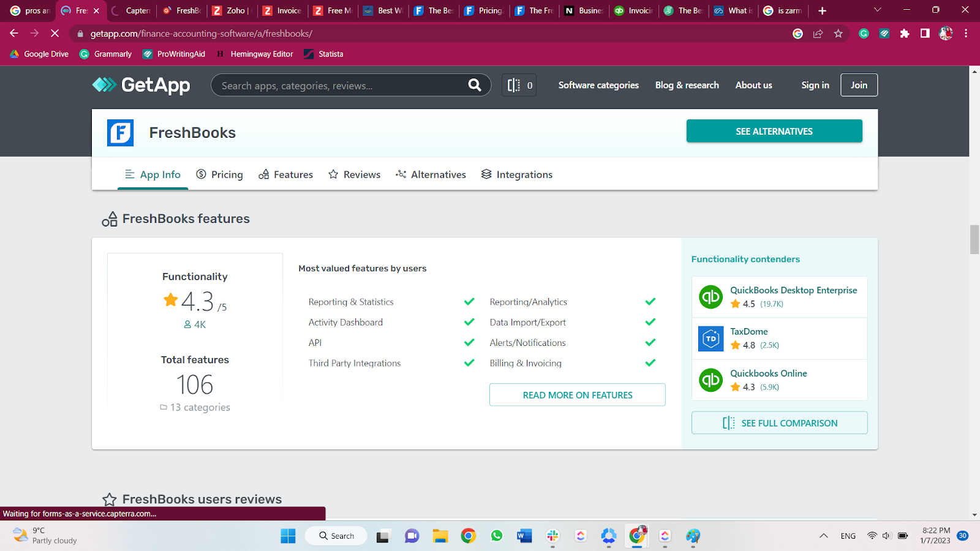The height and width of the screenshot is (551, 980).
Task: Open the Features section tab
Action: pos(285,174)
